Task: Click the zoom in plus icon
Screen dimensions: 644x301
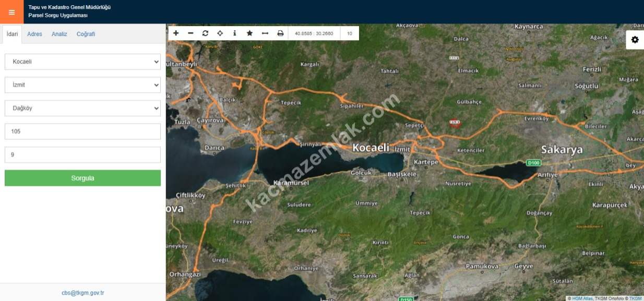Action: (176, 33)
